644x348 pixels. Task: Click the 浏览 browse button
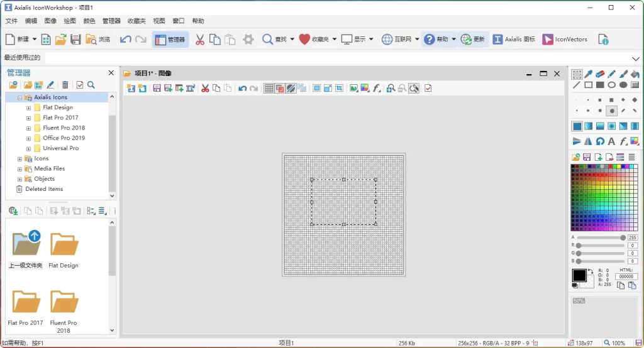(97, 40)
